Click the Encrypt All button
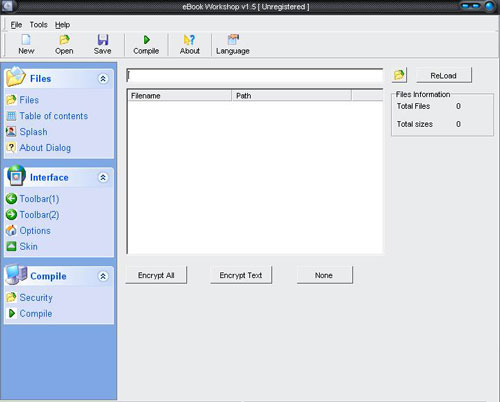The width and height of the screenshot is (500, 402). coord(156,275)
